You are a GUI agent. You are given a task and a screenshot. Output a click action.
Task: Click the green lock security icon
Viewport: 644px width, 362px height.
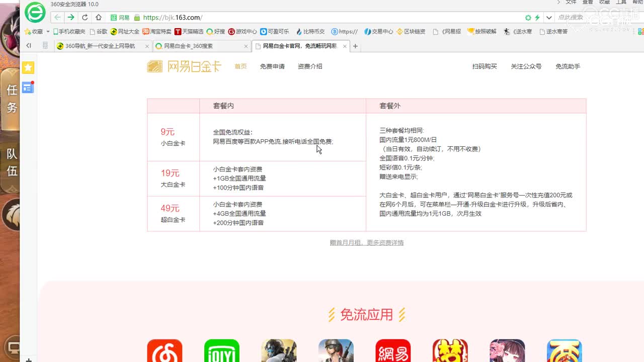[137, 18]
